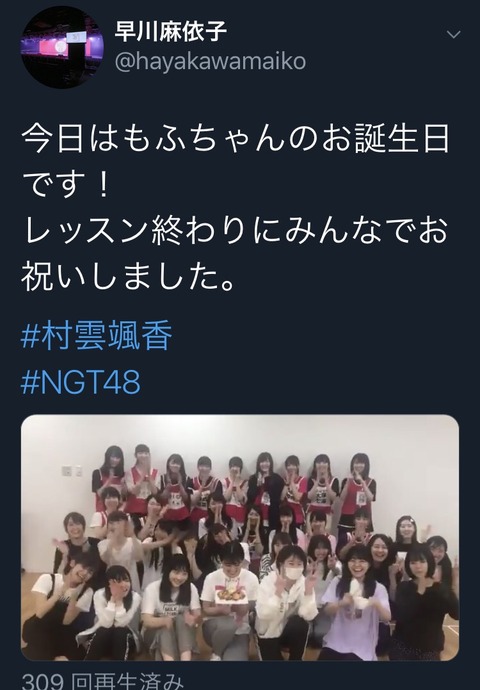Viewport: 480px width, 690px height.
Task: Tap the text line です！
Action: [x=65, y=185]
